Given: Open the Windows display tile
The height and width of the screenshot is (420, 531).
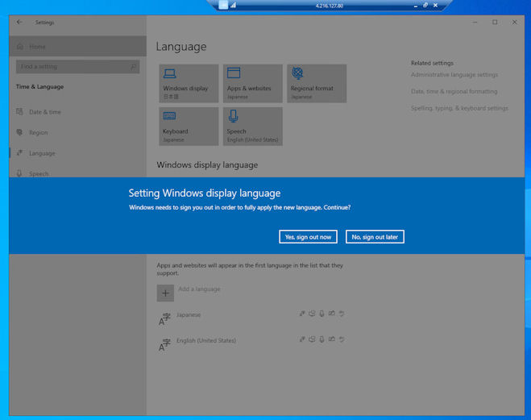Looking at the screenshot, I should 189,84.
